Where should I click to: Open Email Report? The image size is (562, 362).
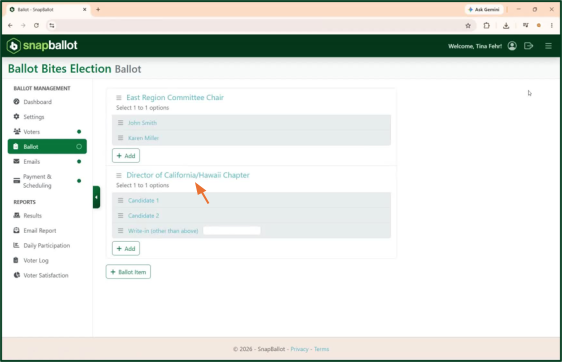coord(39,230)
